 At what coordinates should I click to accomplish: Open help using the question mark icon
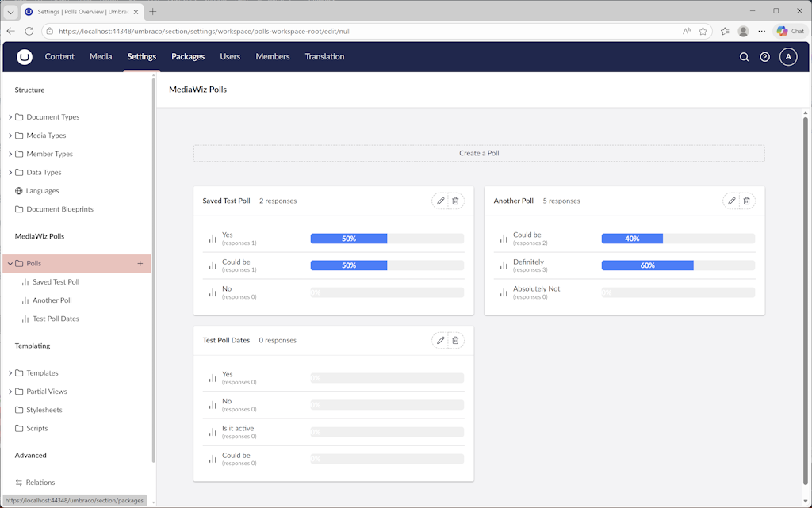click(x=765, y=56)
